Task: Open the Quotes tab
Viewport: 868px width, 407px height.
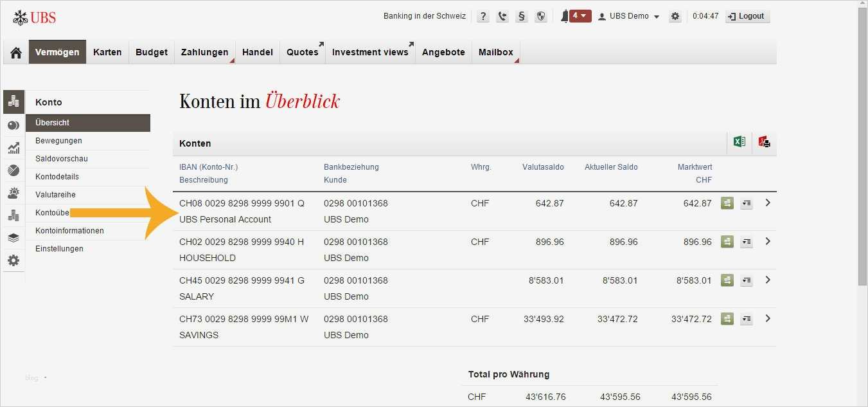Action: pyautogui.click(x=303, y=52)
